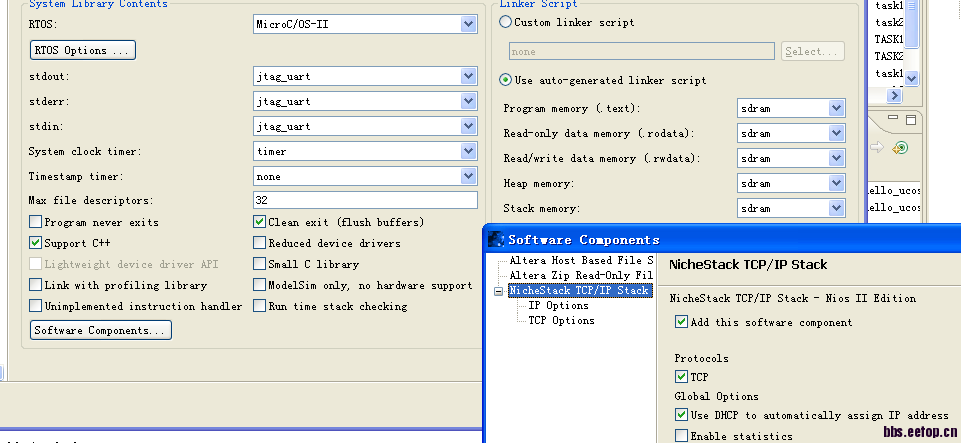This screenshot has height=443, width=961.
Task: Open the RTOS dropdown showing MicroC/OS-II
Action: tap(469, 25)
